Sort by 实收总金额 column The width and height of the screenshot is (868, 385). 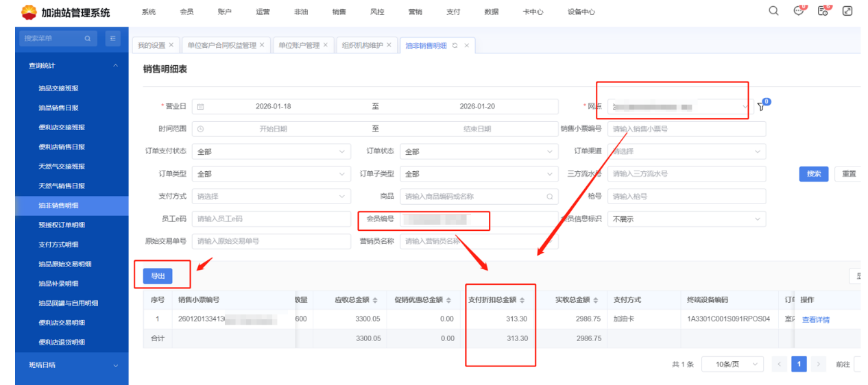[x=595, y=300]
